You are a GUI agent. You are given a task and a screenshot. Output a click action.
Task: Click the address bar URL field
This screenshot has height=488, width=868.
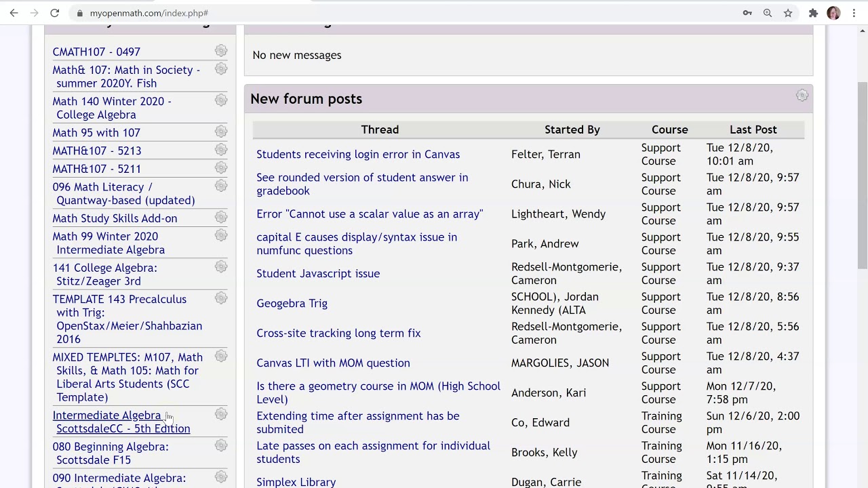[x=407, y=13]
